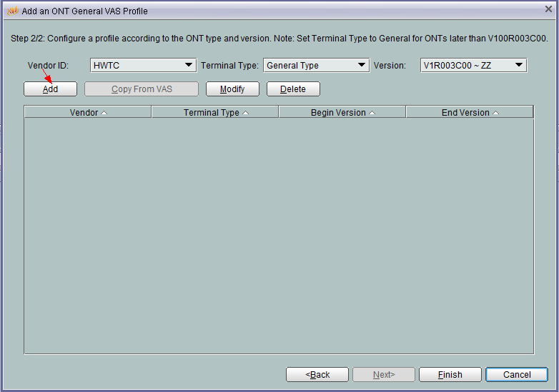Viewport: 559px width, 392px height.
Task: Expand the Terminal Type combo box
Action: (x=316, y=65)
